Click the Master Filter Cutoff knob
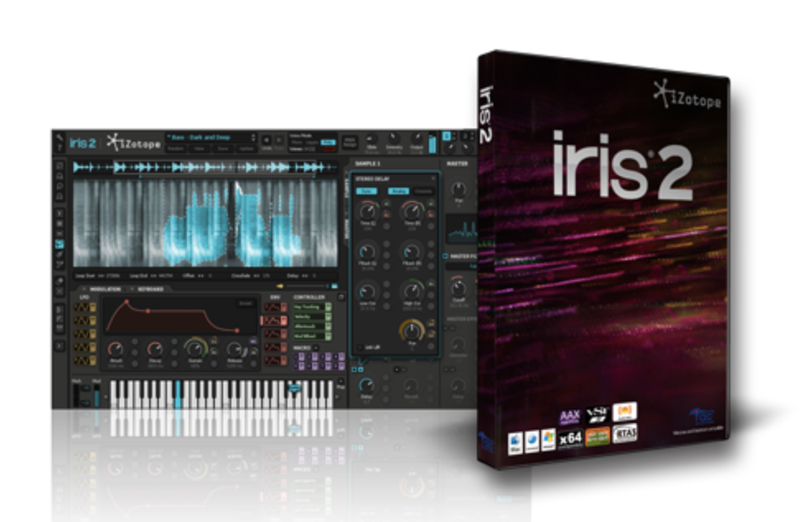 click(459, 288)
